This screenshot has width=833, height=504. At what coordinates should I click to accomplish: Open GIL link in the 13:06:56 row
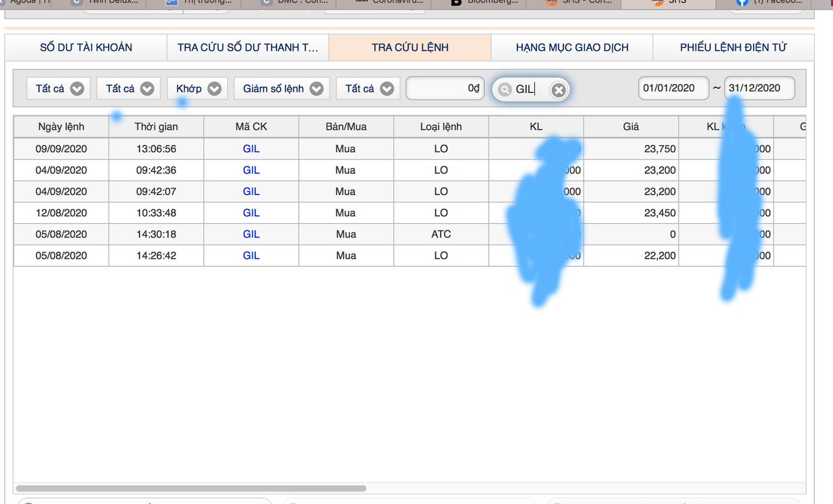251,149
